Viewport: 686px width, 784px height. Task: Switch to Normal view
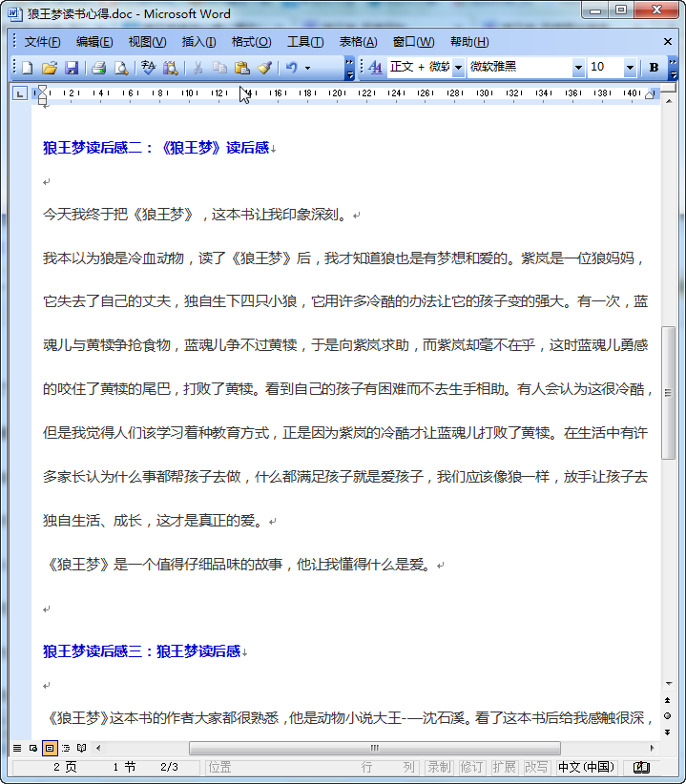click(17, 748)
